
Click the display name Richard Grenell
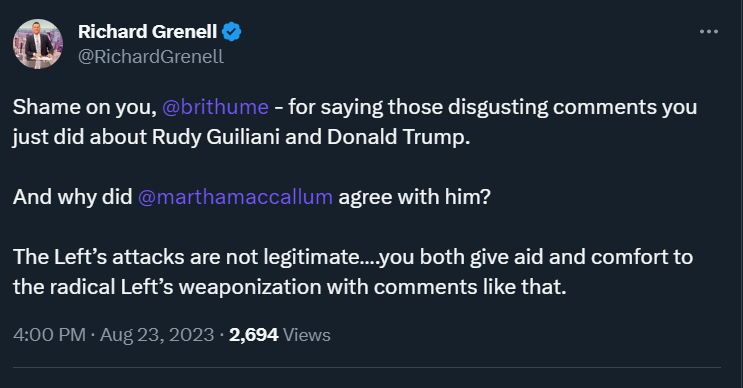pos(147,32)
